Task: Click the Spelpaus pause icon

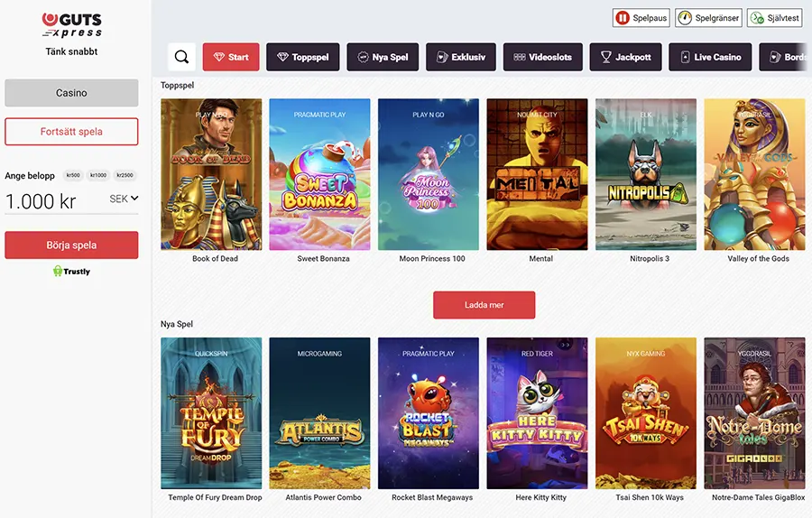Action: coord(622,18)
